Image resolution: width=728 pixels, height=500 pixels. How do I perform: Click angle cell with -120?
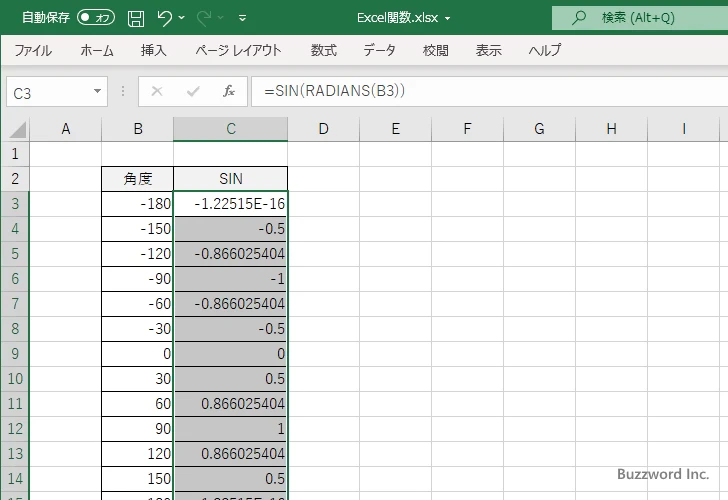137,254
